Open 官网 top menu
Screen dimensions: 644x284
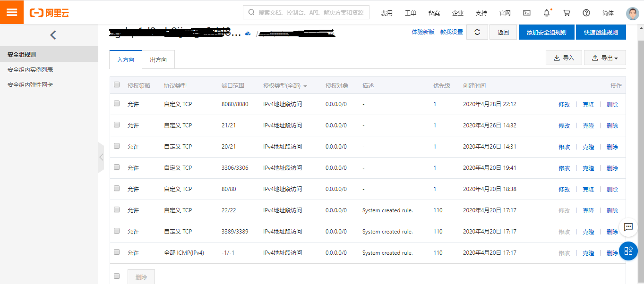click(x=505, y=13)
